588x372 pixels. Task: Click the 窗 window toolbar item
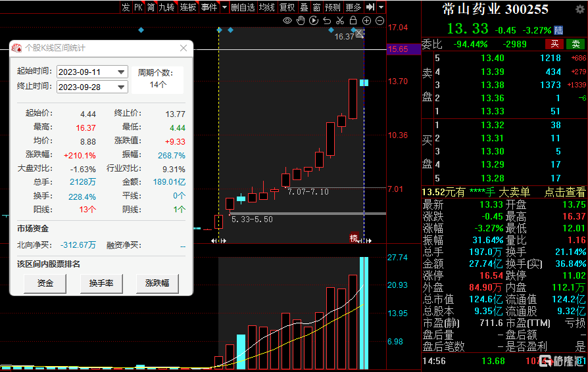(317, 7)
